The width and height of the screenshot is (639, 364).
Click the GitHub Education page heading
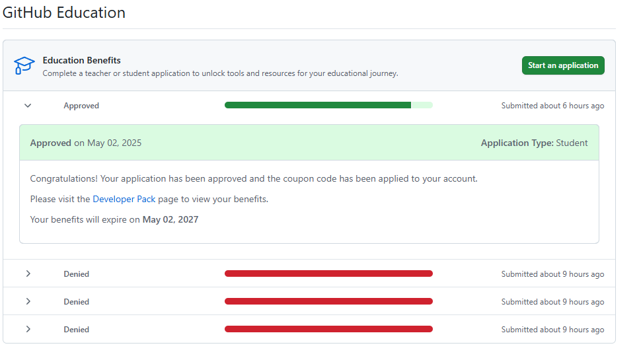[64, 13]
